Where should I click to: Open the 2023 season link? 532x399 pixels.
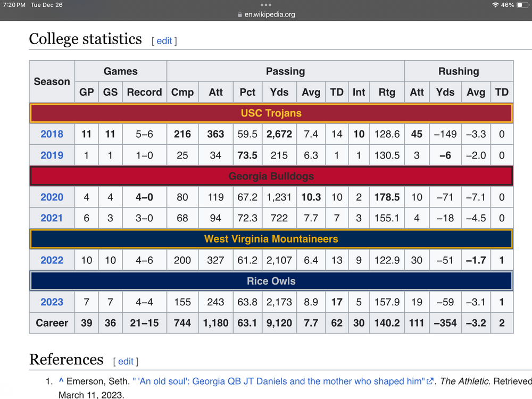click(x=52, y=302)
